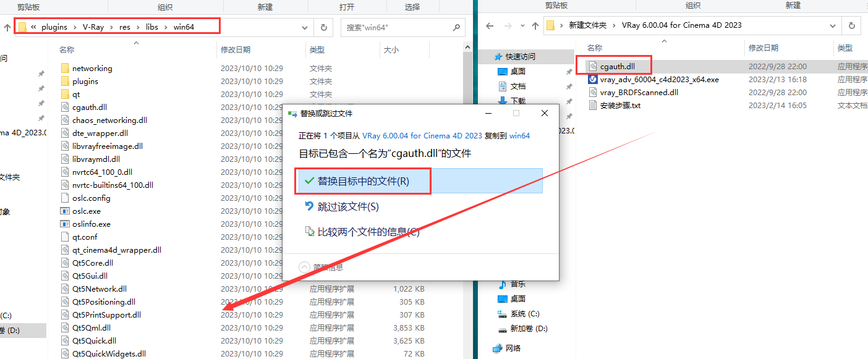The height and width of the screenshot is (359, 868).
Task: Select Qt5Core.dll file
Action: coord(93,263)
